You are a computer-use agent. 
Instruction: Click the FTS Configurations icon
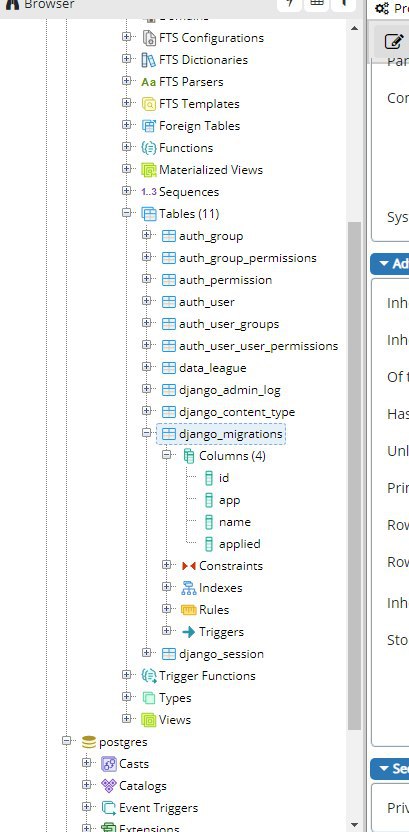coord(149,38)
